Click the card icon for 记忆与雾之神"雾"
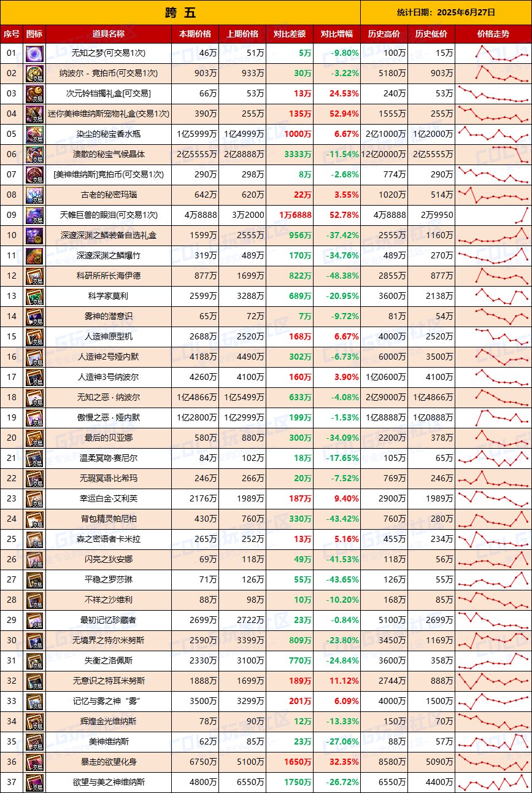This screenshot has width=532, height=793. [34, 702]
